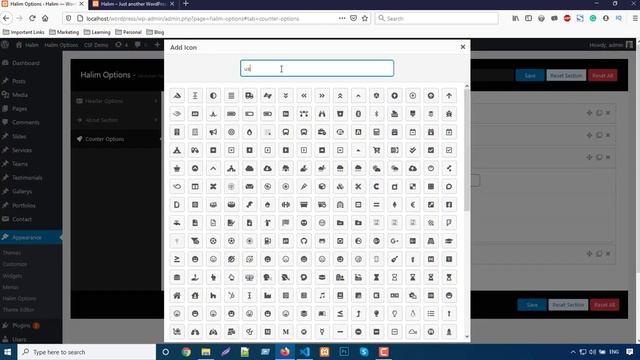
Task: Focus the icon search field
Action: pos(317,69)
